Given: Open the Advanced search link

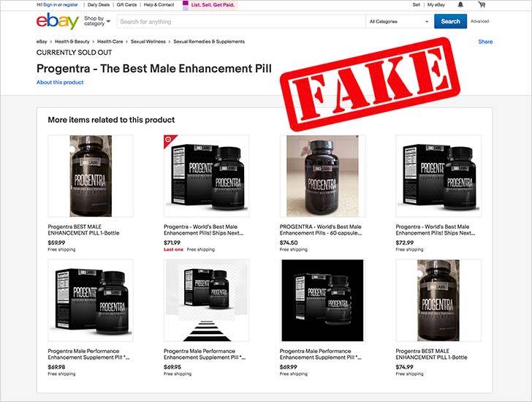Looking at the screenshot, I should (479, 21).
